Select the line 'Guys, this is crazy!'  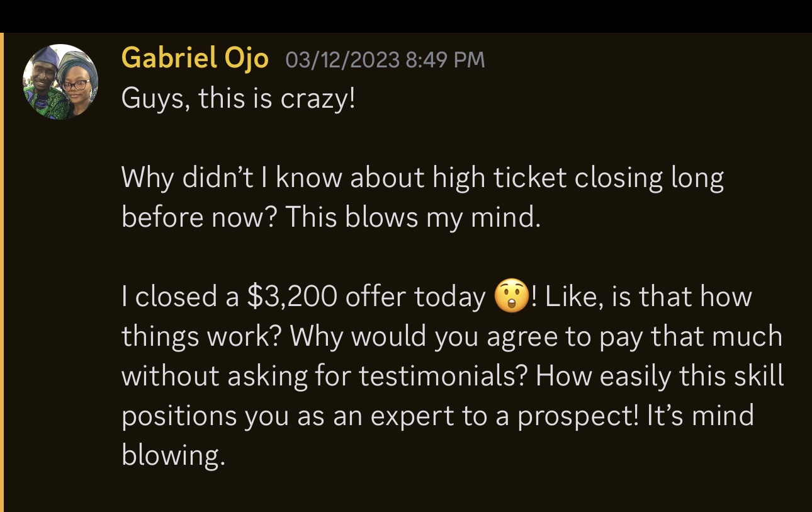coord(239,100)
